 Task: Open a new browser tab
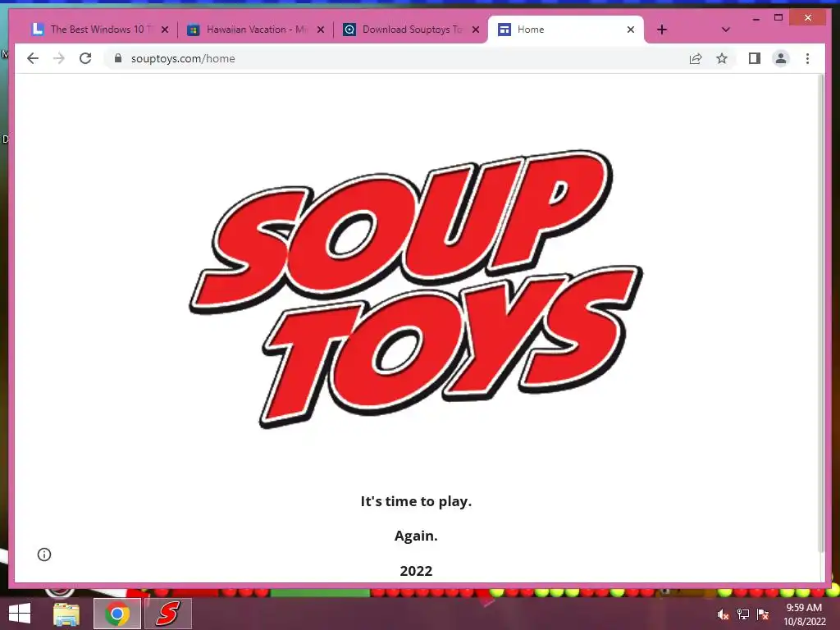pos(662,30)
